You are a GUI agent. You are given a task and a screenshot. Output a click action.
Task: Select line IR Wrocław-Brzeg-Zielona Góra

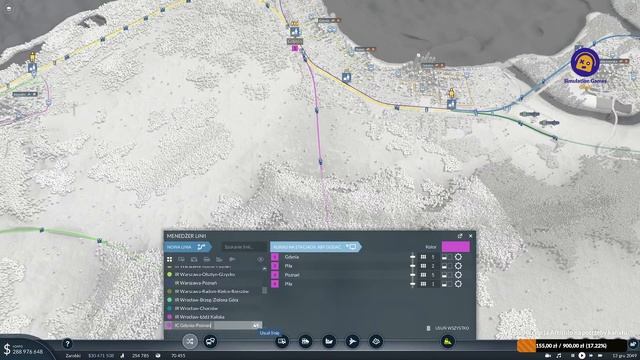tap(207, 300)
